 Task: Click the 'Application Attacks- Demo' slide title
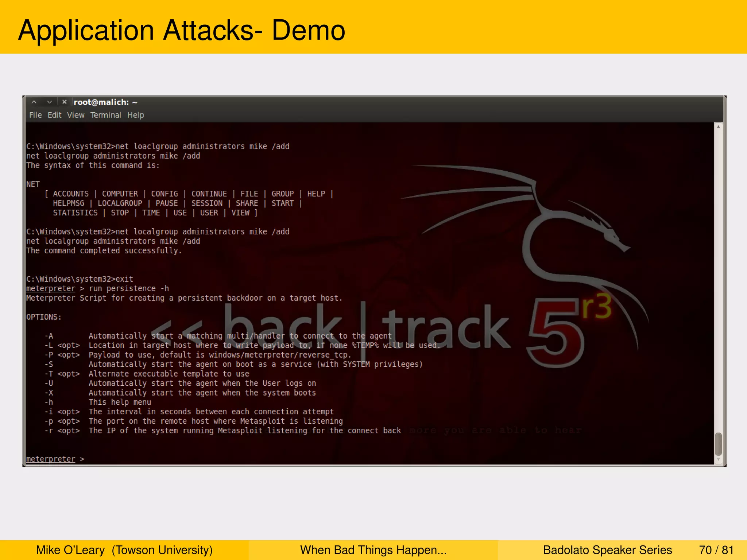point(182,30)
